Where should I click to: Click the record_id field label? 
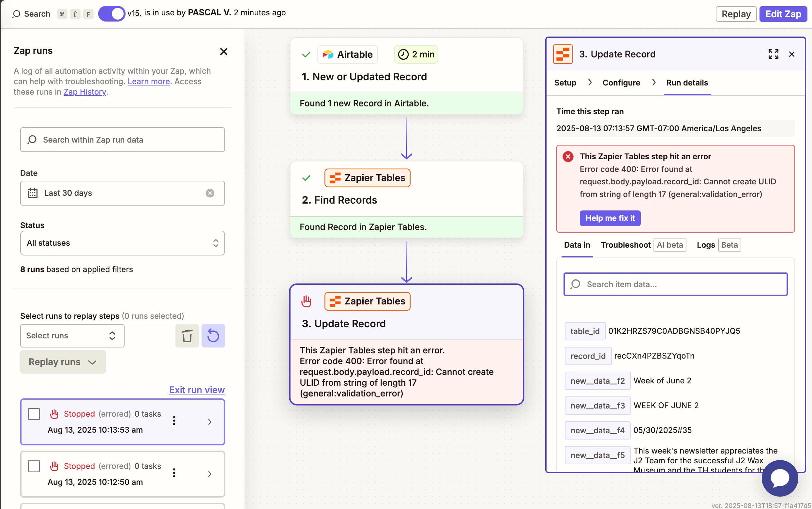[x=588, y=356]
